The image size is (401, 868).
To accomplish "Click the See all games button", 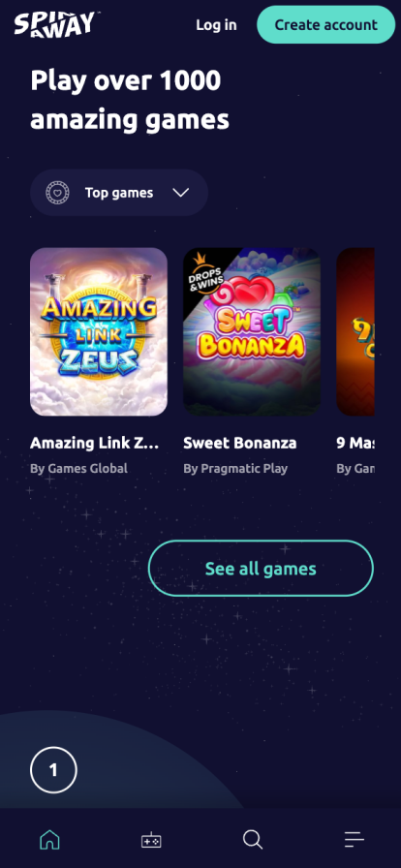I will point(261,569).
